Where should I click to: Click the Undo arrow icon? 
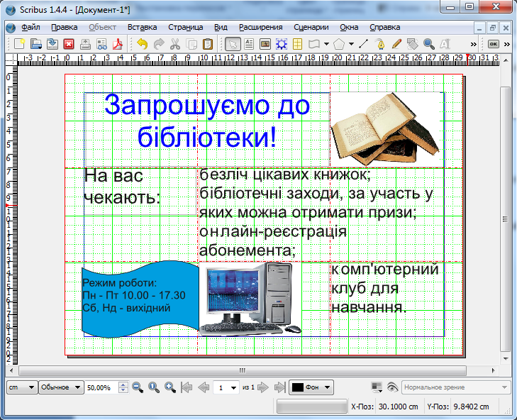(x=143, y=44)
